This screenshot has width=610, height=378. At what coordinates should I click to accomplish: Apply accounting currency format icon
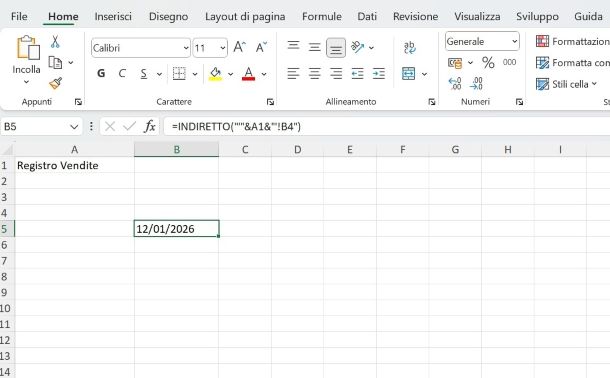click(455, 63)
